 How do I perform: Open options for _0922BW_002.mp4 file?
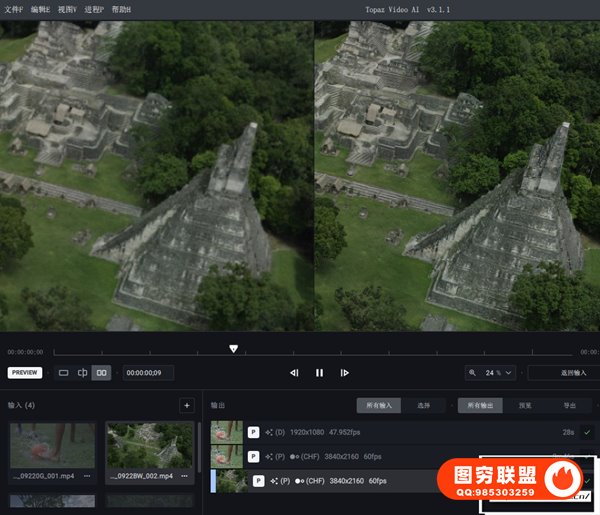[183, 475]
